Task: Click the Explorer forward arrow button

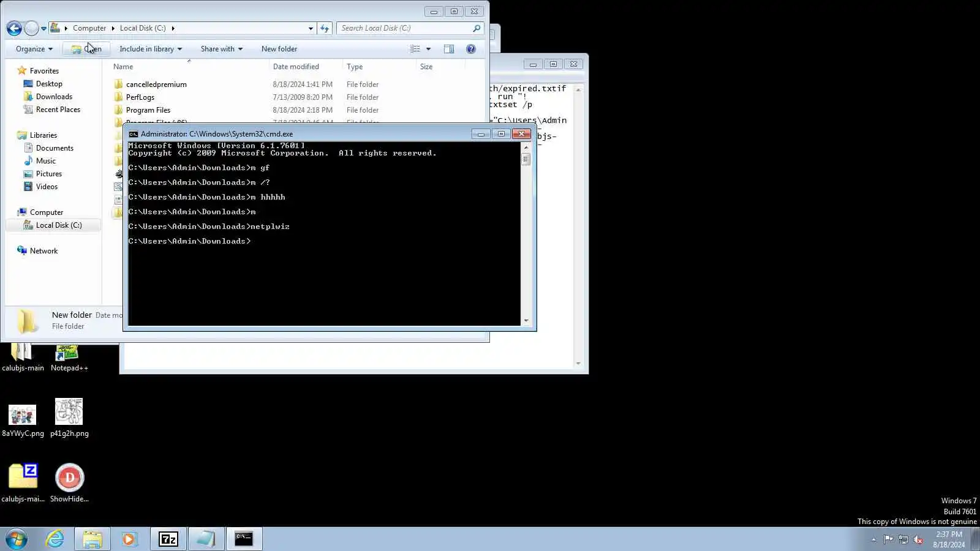Action: [31, 28]
